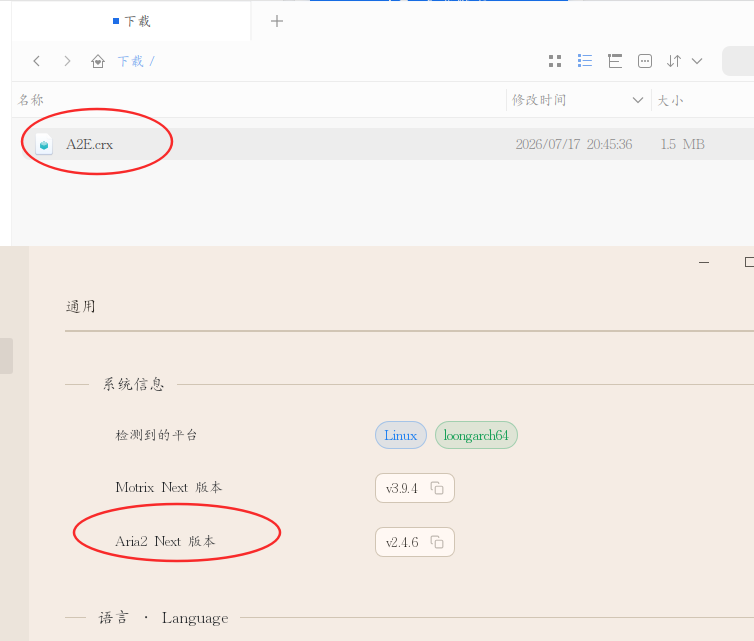Click the Motrix Next 版本 label

[x=169, y=487]
